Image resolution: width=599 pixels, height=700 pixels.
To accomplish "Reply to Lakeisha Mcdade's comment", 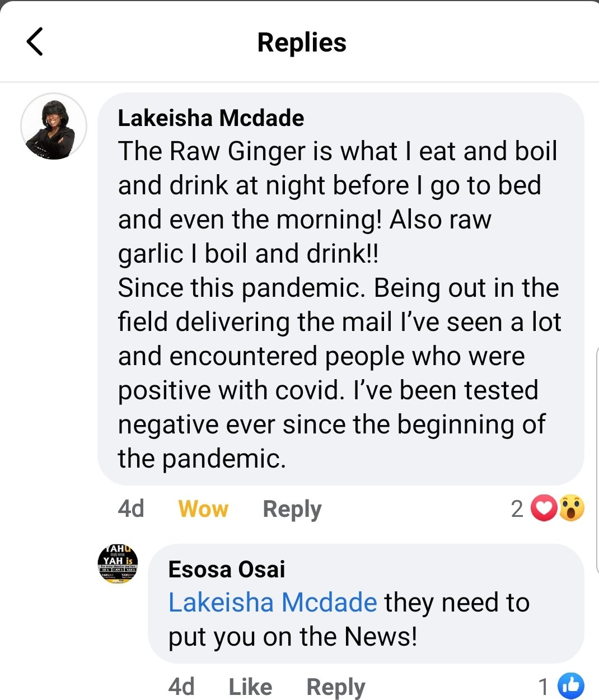I will click(292, 509).
